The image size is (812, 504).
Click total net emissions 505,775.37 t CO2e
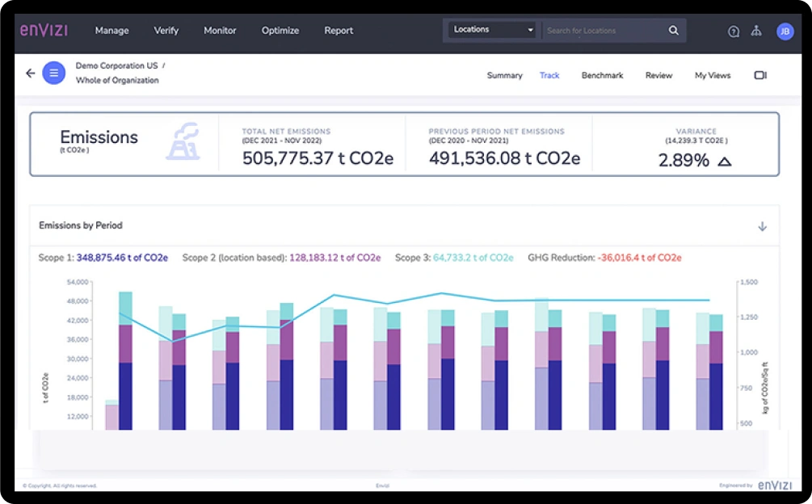coord(318,158)
